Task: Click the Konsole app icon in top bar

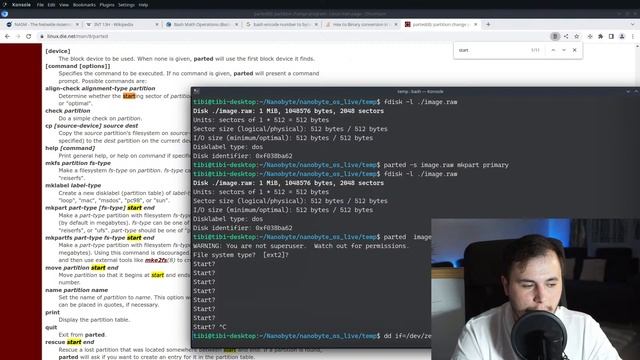Action: 4,5
